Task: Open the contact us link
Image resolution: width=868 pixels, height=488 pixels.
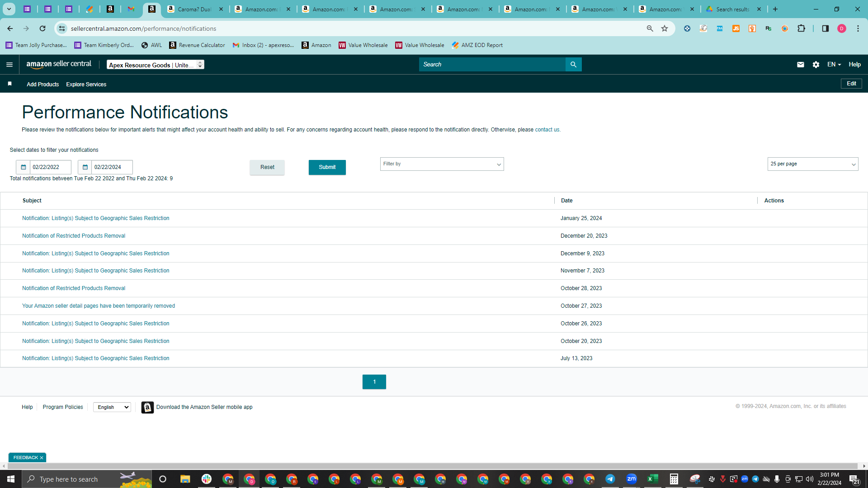Action: point(547,130)
